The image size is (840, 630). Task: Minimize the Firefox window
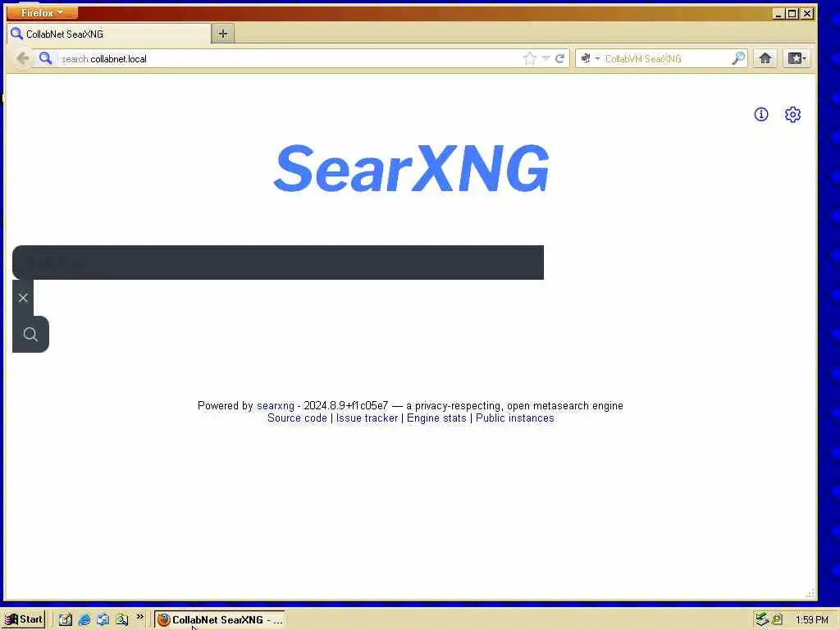point(779,13)
